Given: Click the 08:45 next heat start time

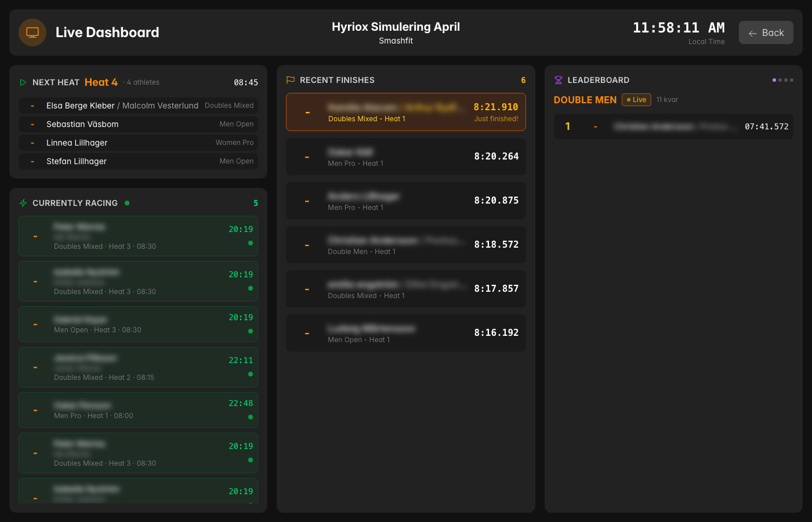Looking at the screenshot, I should pos(246,82).
